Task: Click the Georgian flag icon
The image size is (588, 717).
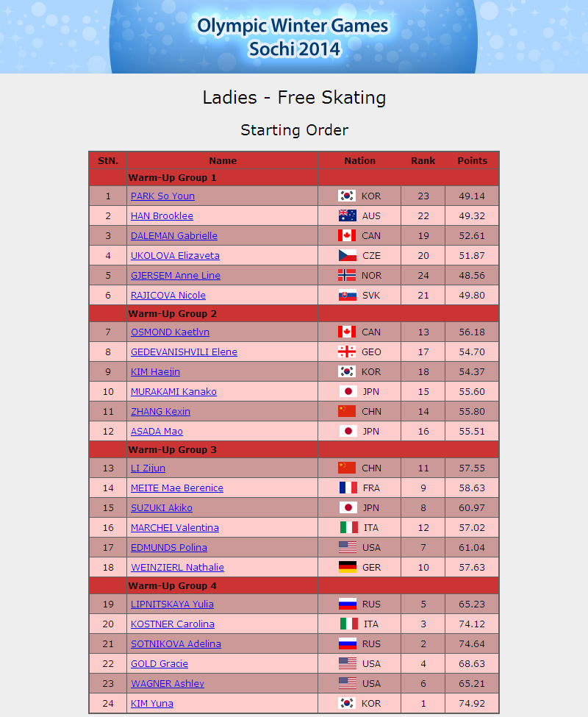Action: click(x=347, y=352)
